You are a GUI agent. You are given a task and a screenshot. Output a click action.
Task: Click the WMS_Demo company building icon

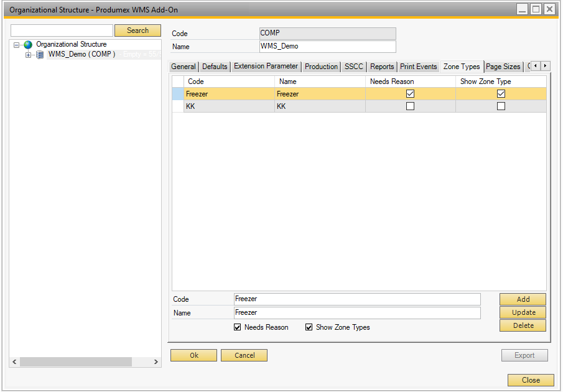(x=40, y=55)
